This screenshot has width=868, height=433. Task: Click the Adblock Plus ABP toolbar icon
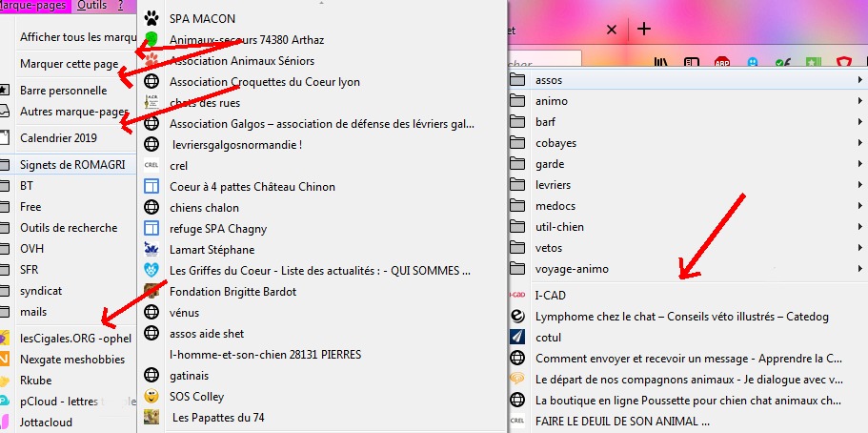click(722, 62)
